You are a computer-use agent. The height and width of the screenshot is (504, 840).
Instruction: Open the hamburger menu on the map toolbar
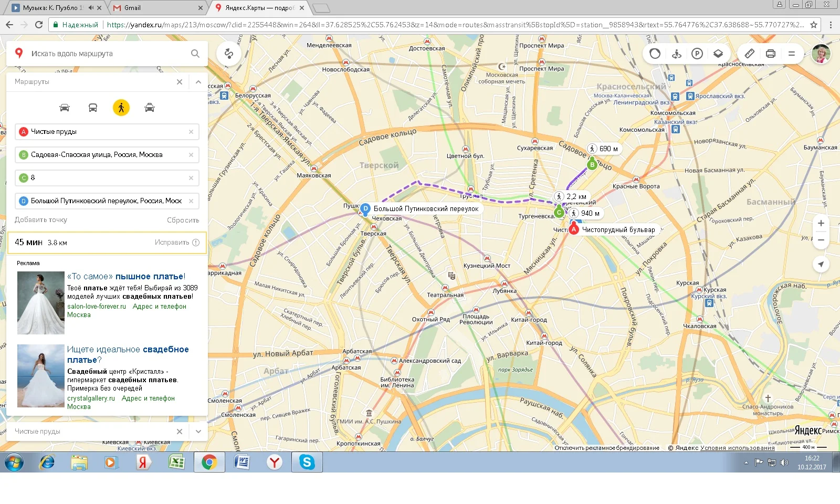point(792,54)
